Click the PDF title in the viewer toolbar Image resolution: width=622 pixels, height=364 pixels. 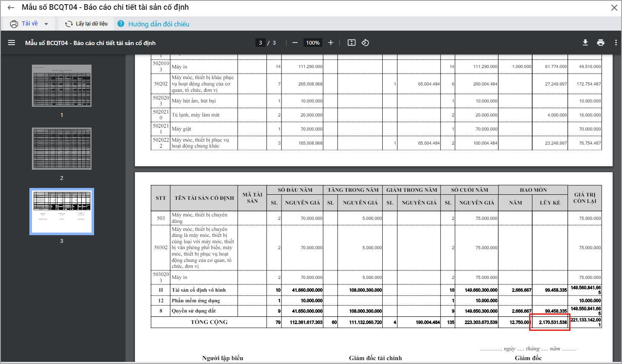click(90, 43)
